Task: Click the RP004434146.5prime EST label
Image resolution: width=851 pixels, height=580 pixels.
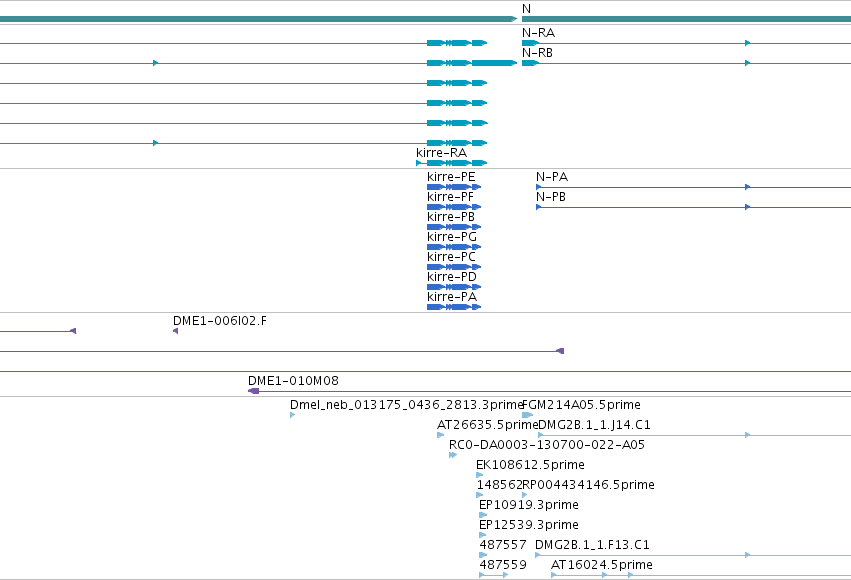Action: (588, 485)
